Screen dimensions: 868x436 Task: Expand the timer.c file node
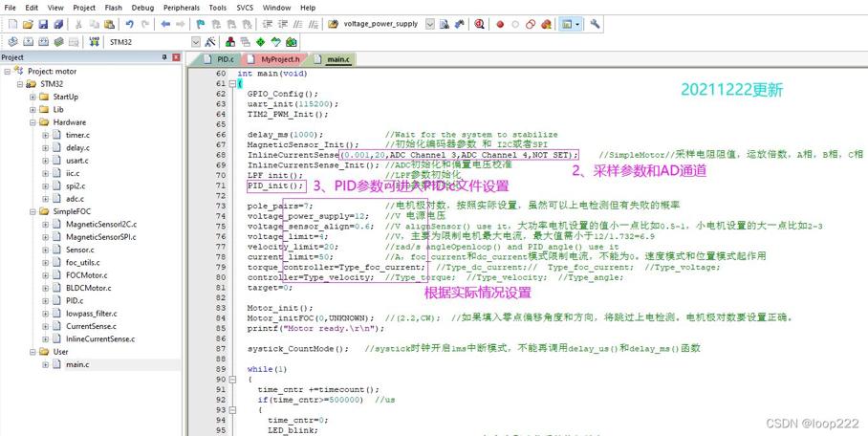pyautogui.click(x=45, y=135)
